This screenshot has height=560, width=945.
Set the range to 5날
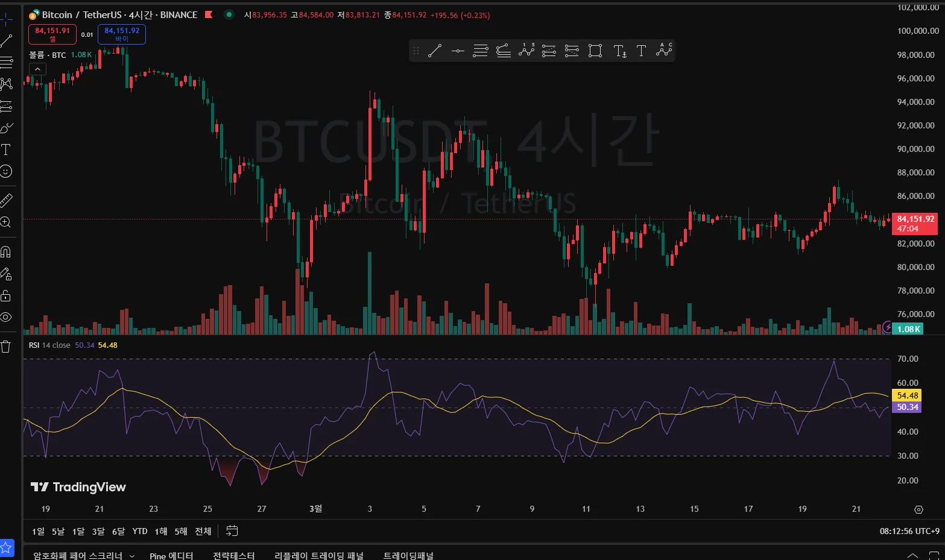click(58, 531)
